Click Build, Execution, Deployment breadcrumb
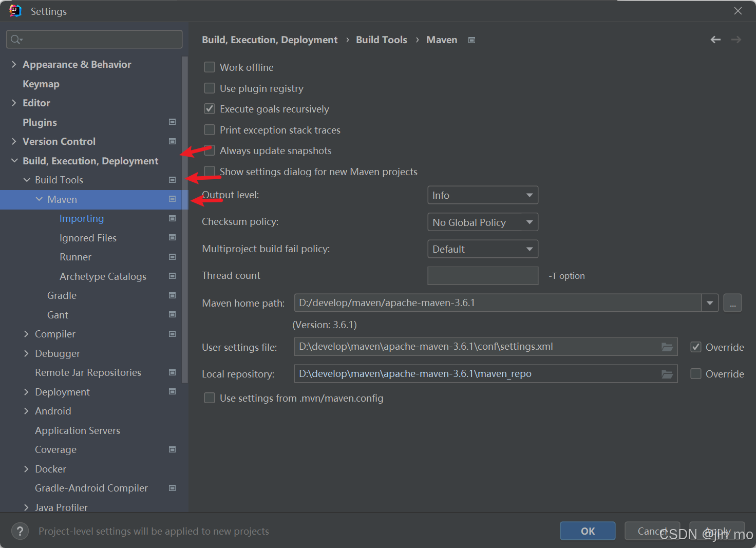Viewport: 756px width, 548px height. tap(270, 40)
